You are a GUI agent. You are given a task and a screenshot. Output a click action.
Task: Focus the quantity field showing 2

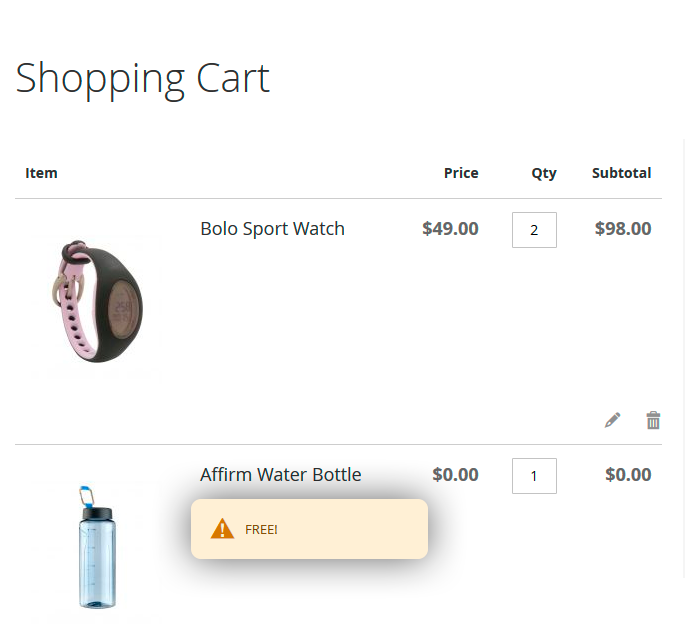coord(534,230)
